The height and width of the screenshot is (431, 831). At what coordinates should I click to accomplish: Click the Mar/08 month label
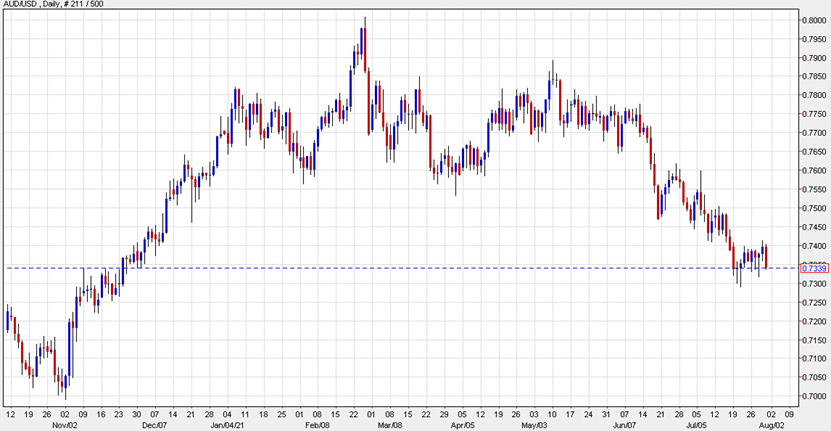390,426
